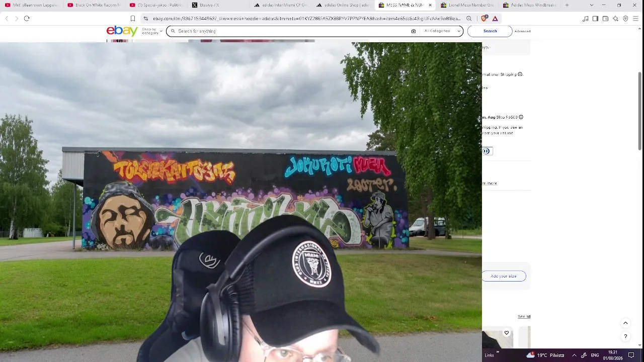This screenshot has width=644, height=362.
Task: Go to the eBay home logo
Action: click(x=122, y=31)
